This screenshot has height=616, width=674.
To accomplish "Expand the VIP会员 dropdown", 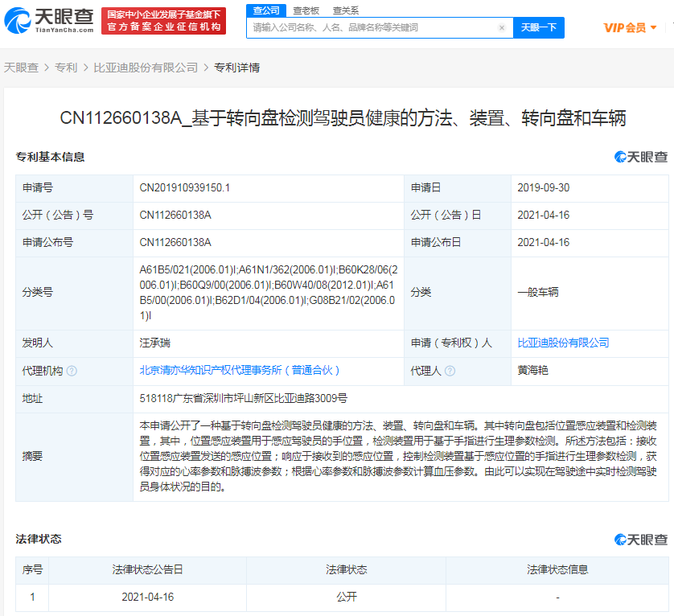I will (x=630, y=28).
